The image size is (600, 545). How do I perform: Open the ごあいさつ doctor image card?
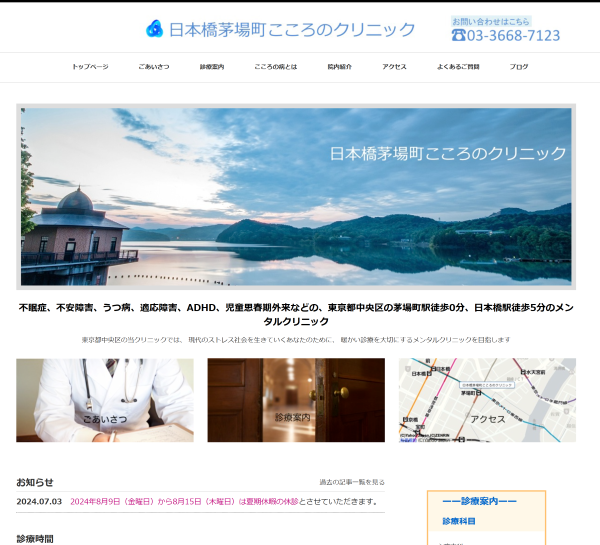[x=105, y=400]
